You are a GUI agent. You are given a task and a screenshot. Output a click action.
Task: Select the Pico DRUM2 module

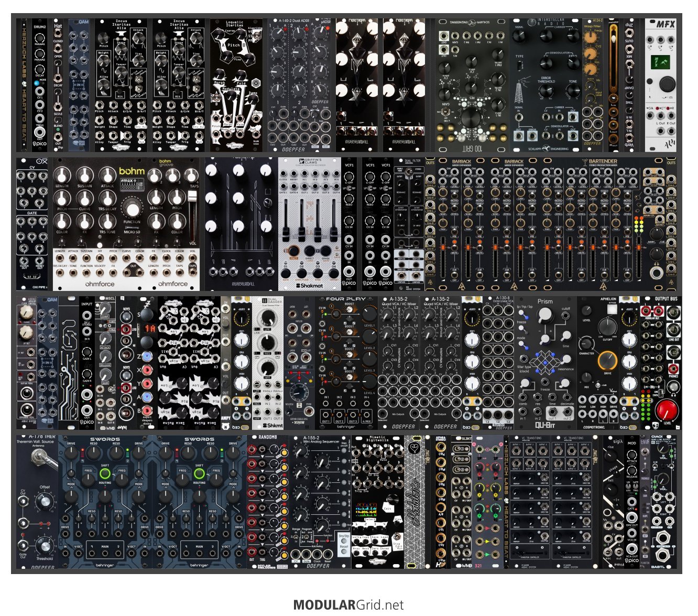click(40, 85)
